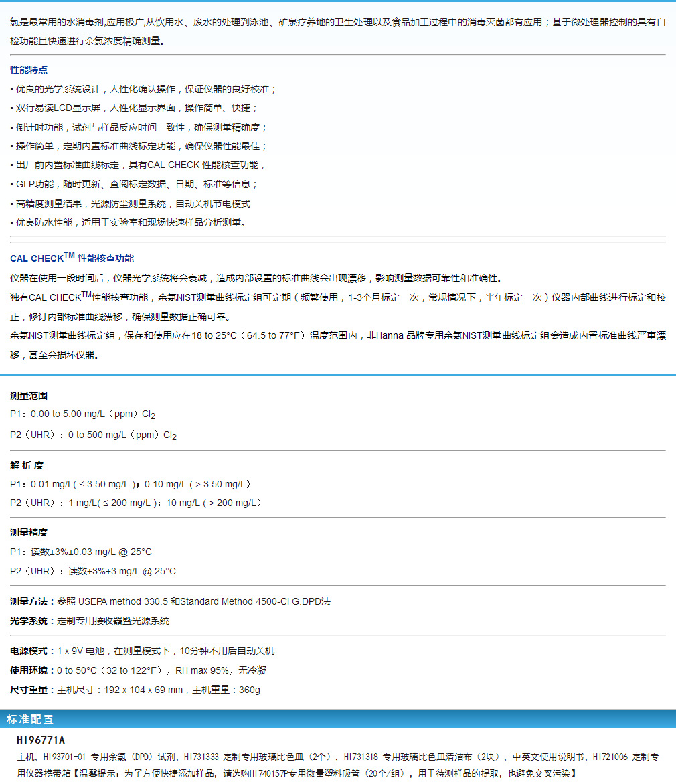Select the 光学系统 specification line
Viewport: 676px width, 784px height.
coord(90,621)
